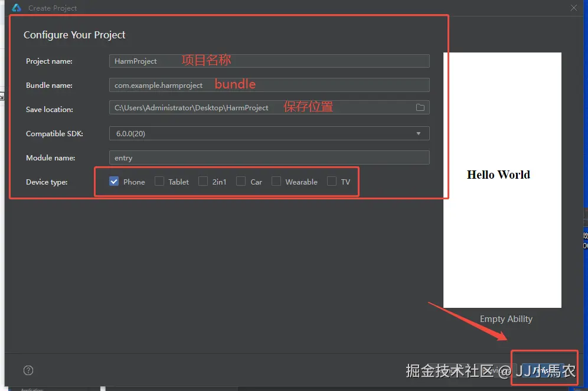Enable the Wearable device type
This screenshot has height=391, width=588.
276,181
